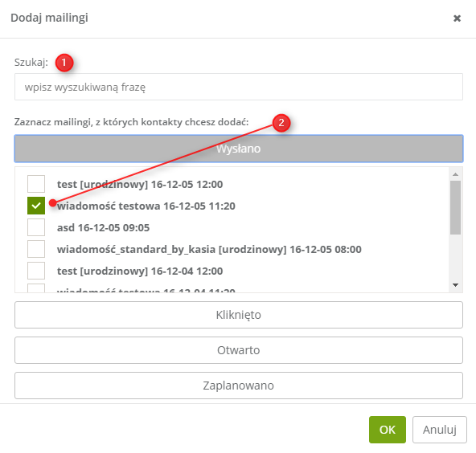Viewport: 476px width, 453px height.
Task: Select the wiadomość testowa 16-12-05 11:20 label
Action: click(146, 206)
